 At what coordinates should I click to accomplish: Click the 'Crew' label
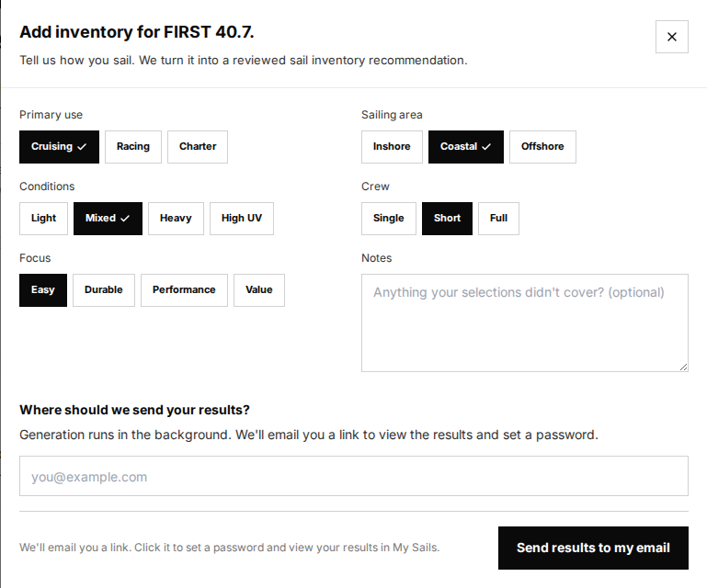pyautogui.click(x=375, y=187)
